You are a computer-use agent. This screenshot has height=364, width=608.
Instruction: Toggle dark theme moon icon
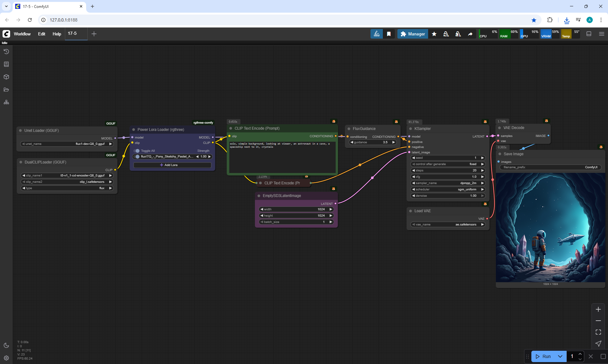pyautogui.click(x=6, y=345)
